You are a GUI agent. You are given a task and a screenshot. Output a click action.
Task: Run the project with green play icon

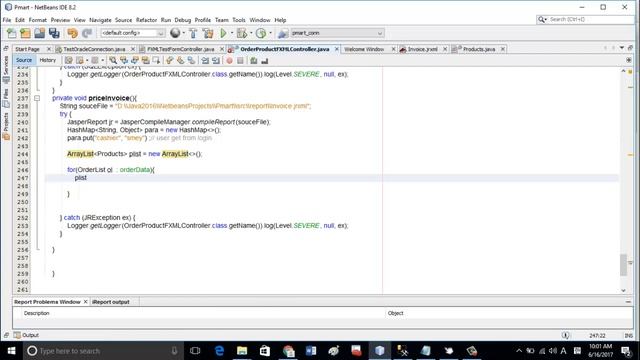click(x=223, y=33)
